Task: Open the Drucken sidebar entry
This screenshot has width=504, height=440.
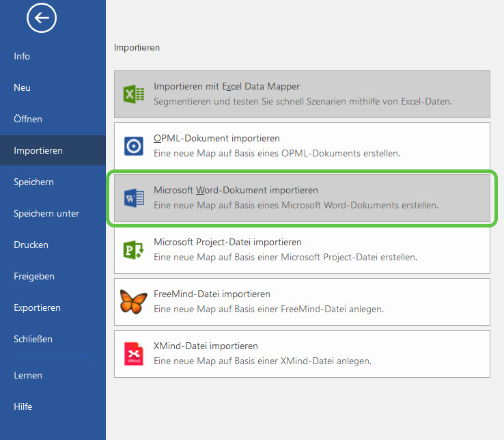Action: [31, 245]
